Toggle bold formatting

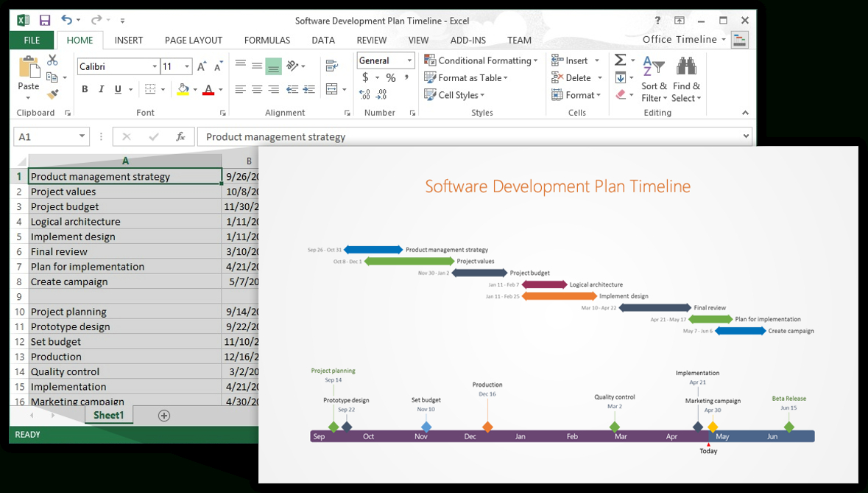pos(84,89)
